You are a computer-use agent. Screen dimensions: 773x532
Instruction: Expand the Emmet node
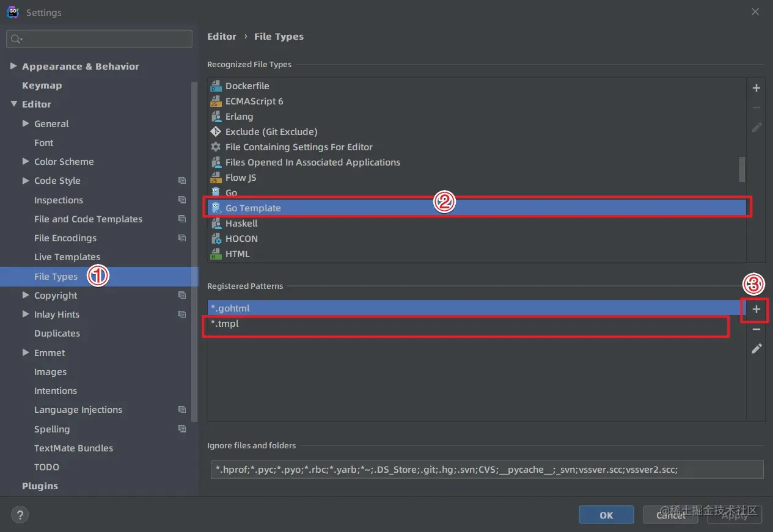click(x=26, y=352)
